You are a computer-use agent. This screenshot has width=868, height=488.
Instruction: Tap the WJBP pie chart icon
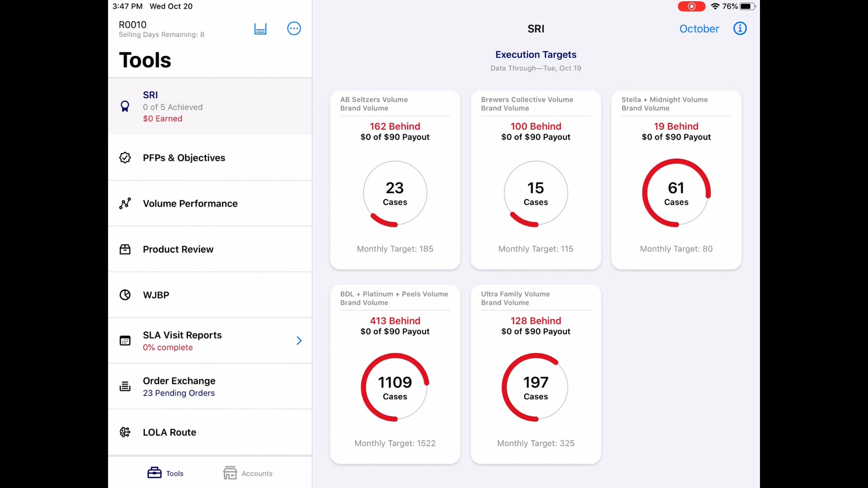click(125, 295)
